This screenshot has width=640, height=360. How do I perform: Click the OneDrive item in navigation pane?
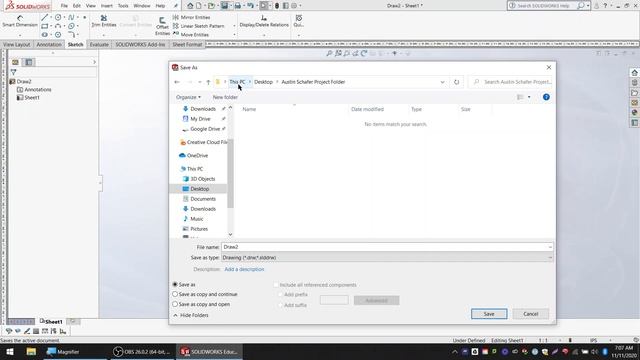[193, 156]
